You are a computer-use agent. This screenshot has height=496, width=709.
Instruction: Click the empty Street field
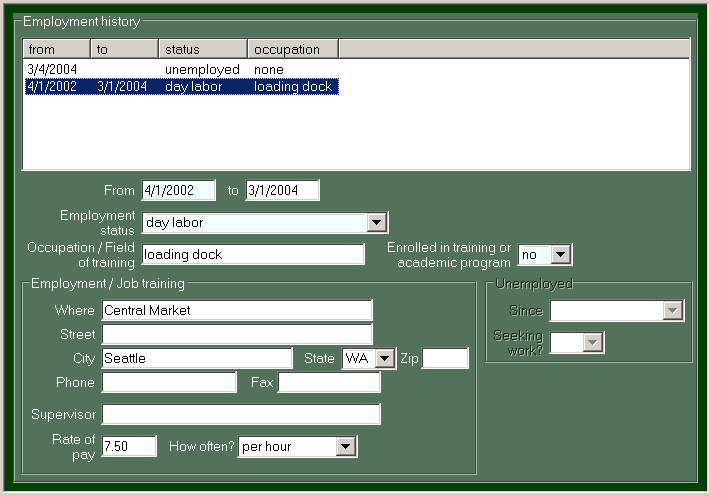click(237, 335)
